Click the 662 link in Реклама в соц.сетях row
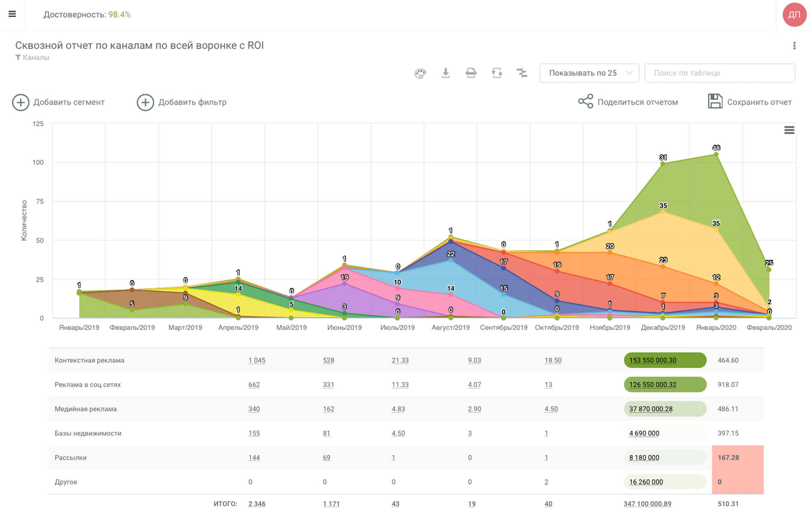 pos(254,385)
